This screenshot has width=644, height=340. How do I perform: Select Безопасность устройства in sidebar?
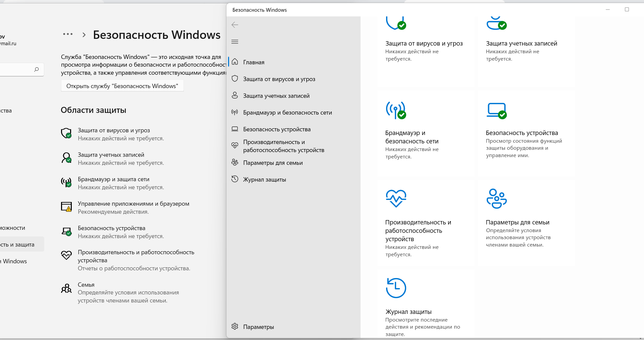click(x=293, y=129)
